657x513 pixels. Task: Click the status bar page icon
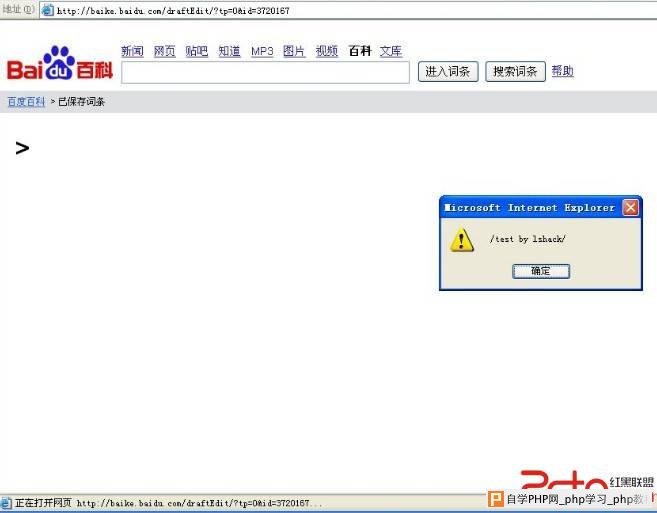[6, 503]
